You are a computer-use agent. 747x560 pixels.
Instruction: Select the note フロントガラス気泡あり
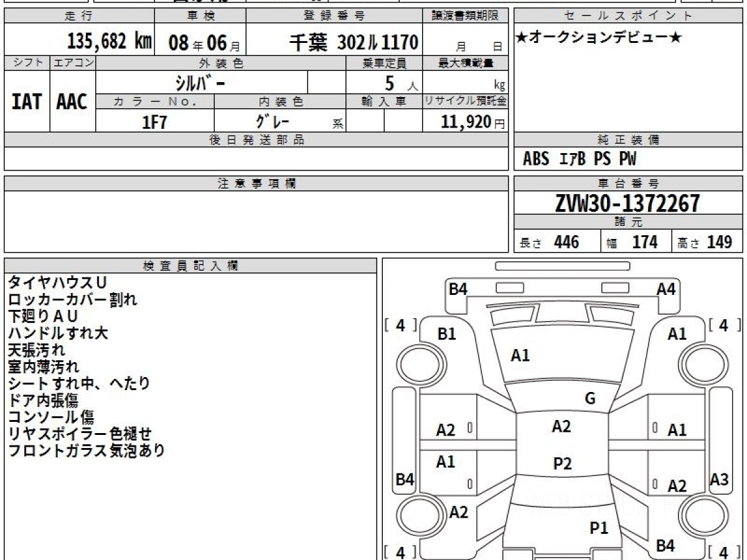(x=87, y=450)
